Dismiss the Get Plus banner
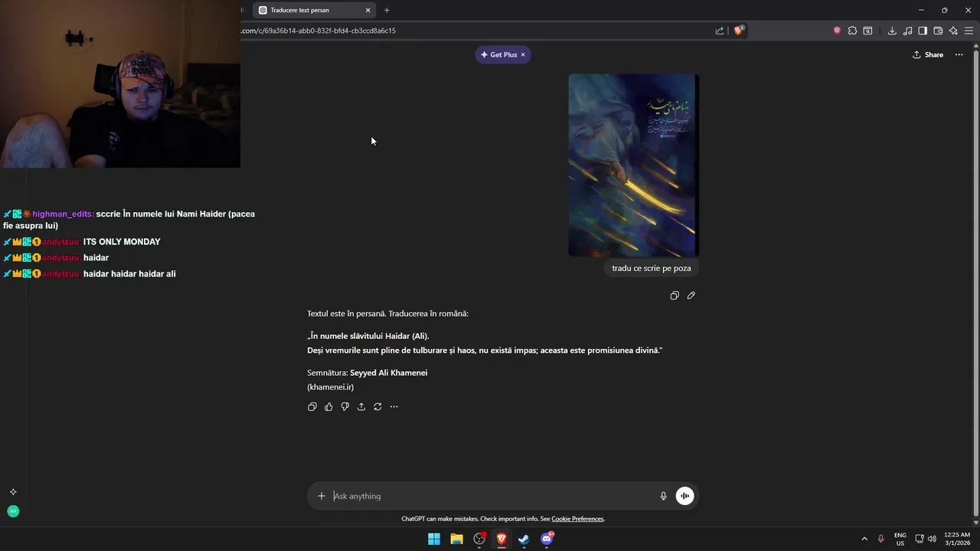 (523, 54)
